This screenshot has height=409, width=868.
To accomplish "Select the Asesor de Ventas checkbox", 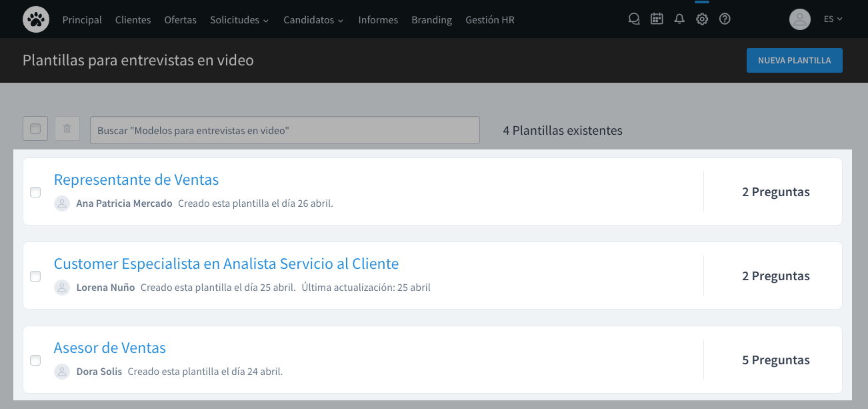I will point(35,360).
